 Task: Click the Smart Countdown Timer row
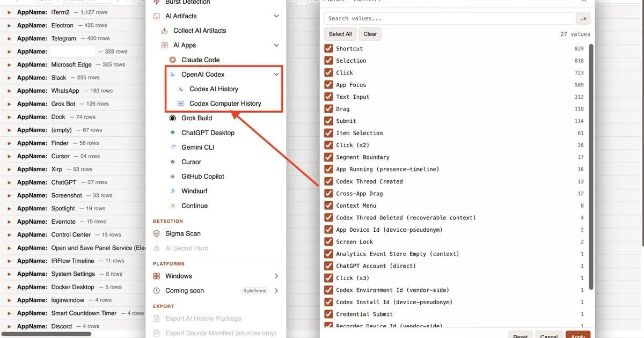pos(72,313)
